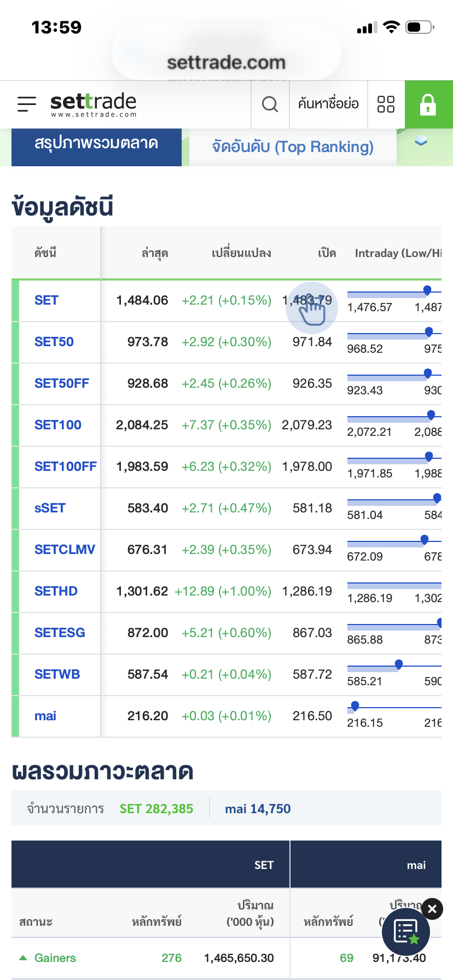Switch to จัดอันดับ (Top Ranking) tab
Image resolution: width=453 pixels, height=980 pixels.
[x=293, y=147]
